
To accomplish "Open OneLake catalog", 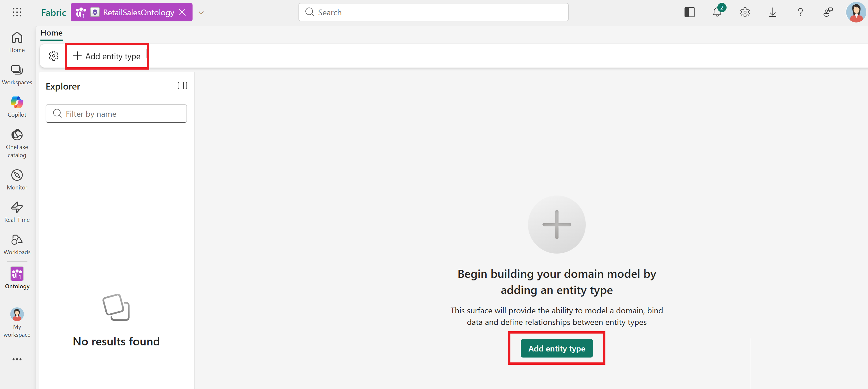I will click(x=17, y=143).
